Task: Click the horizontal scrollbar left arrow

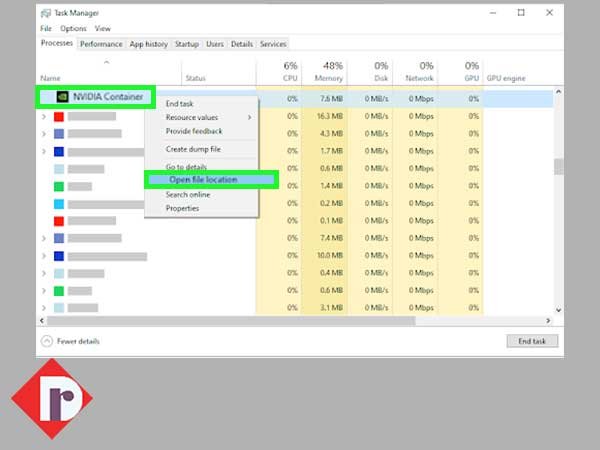Action: pyautogui.click(x=42, y=321)
